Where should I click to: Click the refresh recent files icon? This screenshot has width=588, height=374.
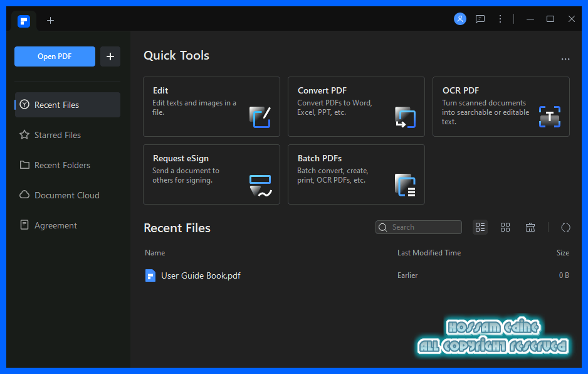565,227
